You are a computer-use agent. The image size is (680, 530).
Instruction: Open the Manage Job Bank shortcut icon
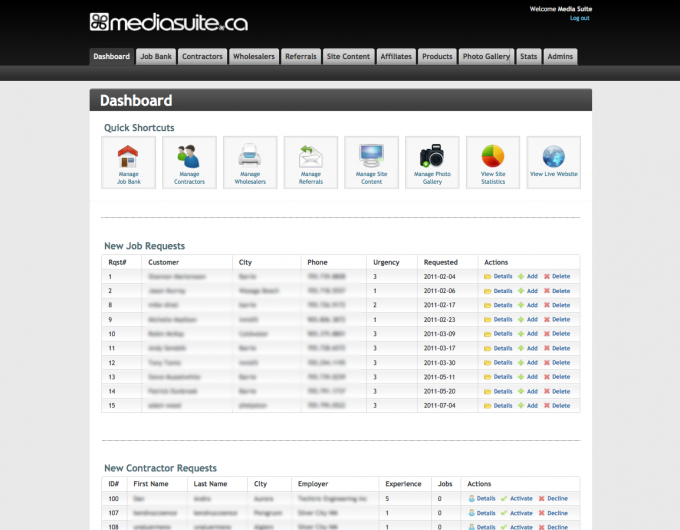click(128, 157)
